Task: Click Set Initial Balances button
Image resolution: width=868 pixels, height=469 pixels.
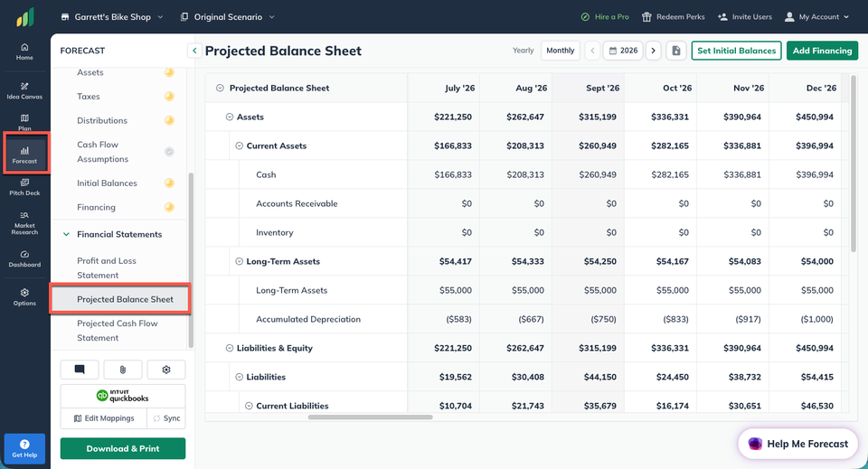Action: point(736,51)
